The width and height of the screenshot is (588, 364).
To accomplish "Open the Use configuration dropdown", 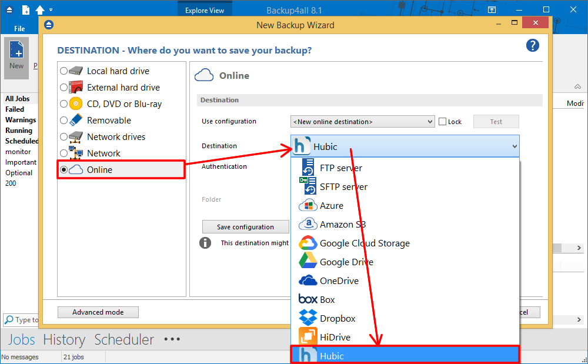I will point(362,122).
